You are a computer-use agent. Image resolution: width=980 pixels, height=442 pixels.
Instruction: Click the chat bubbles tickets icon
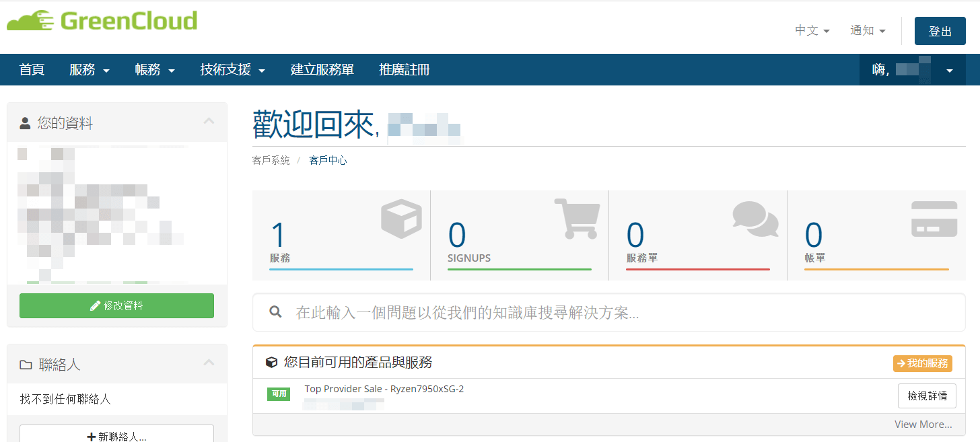755,219
